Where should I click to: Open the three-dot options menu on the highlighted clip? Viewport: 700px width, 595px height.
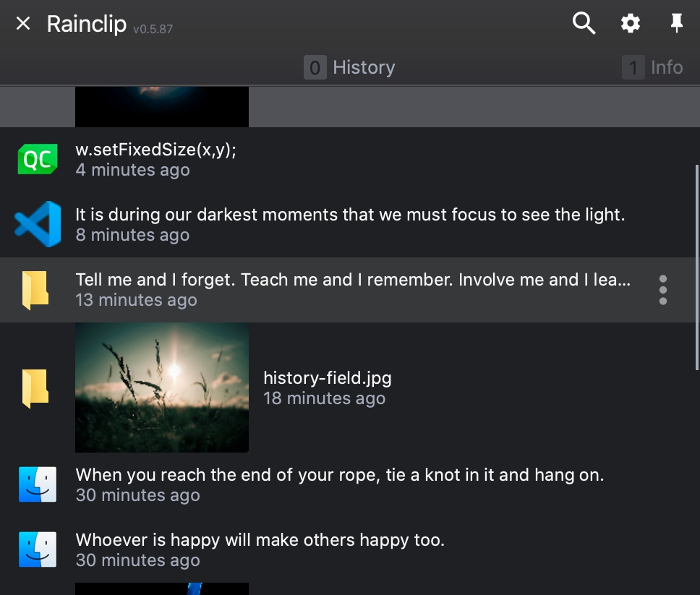[663, 289]
